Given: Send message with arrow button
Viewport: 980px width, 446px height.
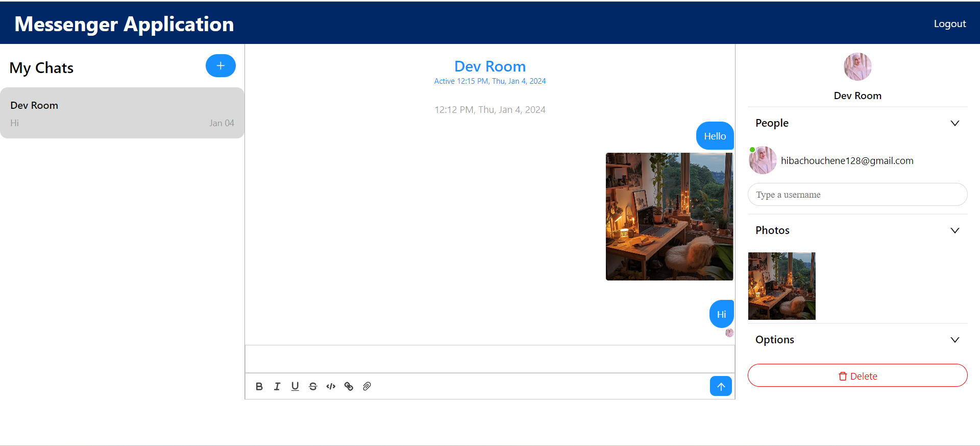Looking at the screenshot, I should (x=721, y=386).
